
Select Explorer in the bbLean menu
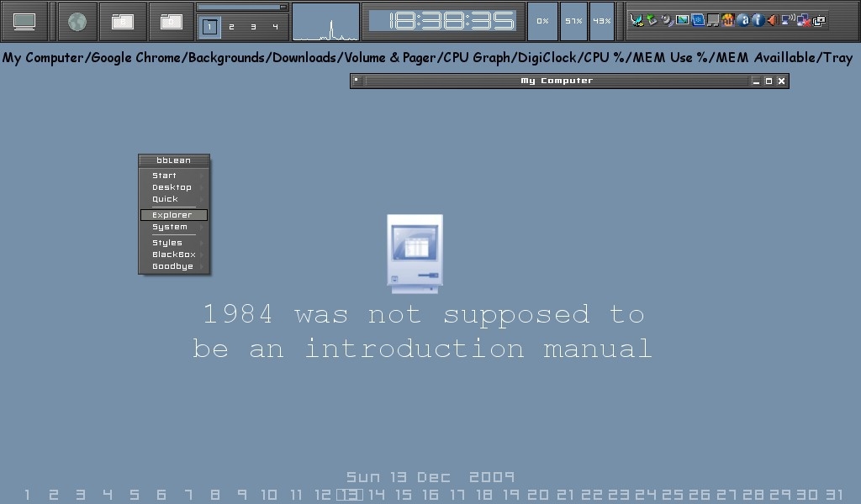[173, 215]
